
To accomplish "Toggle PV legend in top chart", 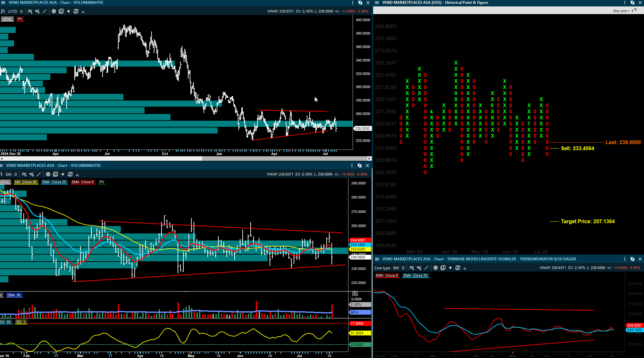I will point(20,19).
